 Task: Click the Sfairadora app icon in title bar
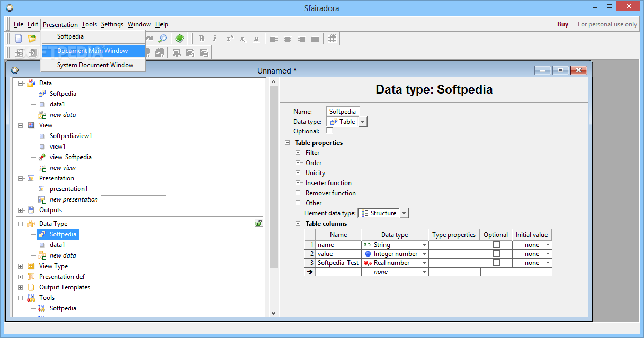(9, 8)
